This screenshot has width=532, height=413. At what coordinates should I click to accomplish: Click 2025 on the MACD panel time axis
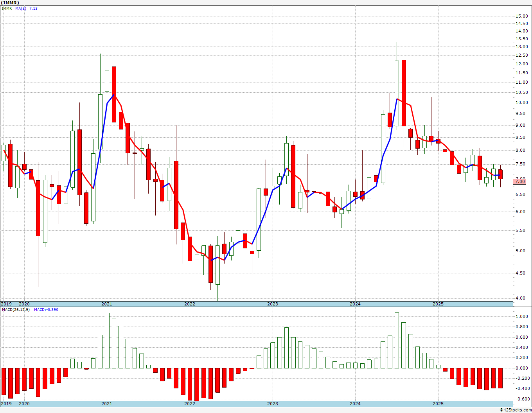438,404
